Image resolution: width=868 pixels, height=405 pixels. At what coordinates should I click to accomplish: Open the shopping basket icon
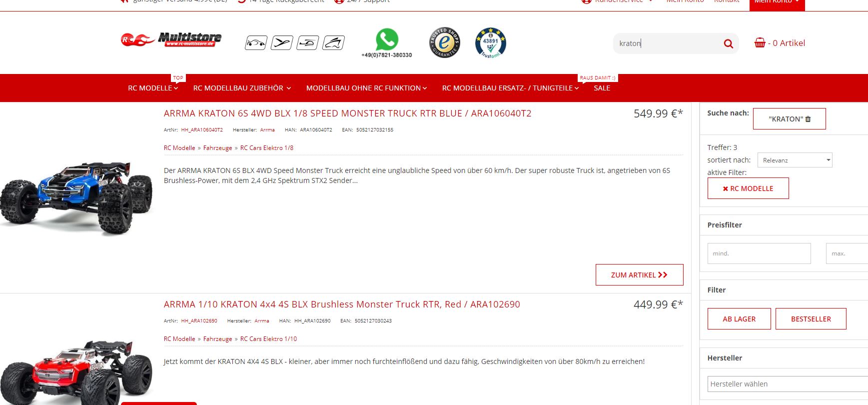coord(760,43)
